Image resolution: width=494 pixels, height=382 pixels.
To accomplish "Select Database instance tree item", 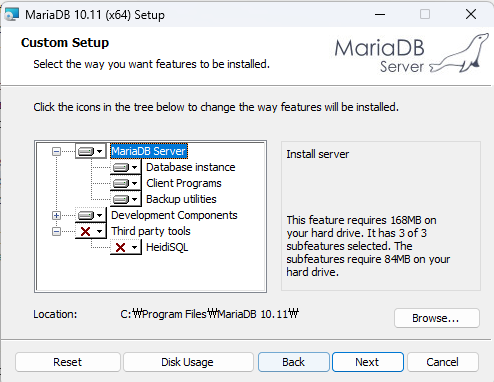I will 191,167.
